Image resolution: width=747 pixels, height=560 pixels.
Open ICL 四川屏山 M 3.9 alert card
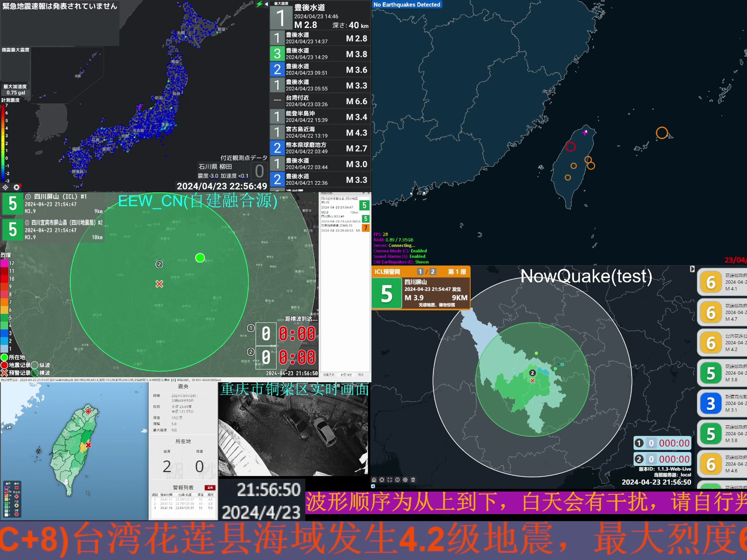421,293
